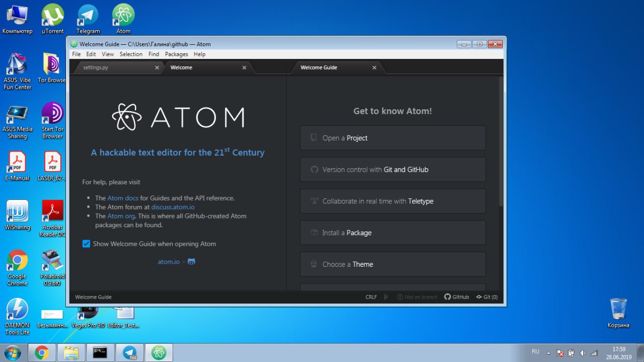Open the Acrobat Reader DC shortcut

point(52,219)
